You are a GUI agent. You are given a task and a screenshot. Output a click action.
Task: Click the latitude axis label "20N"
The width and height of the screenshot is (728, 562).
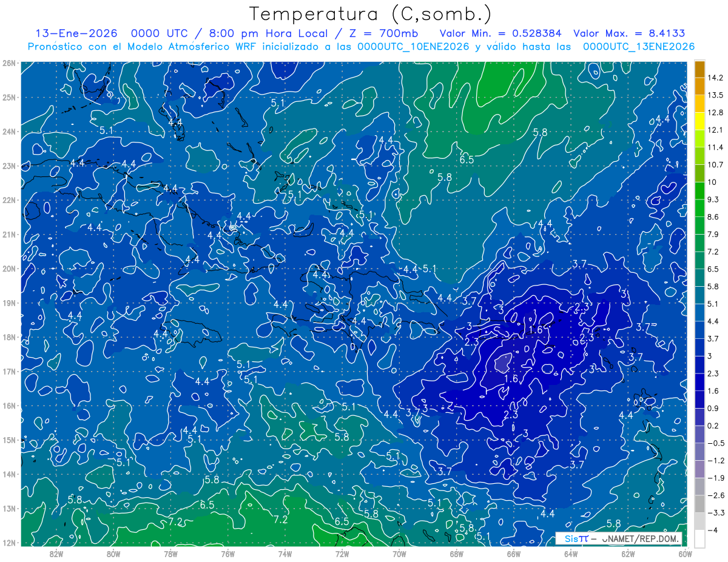(x=9, y=269)
